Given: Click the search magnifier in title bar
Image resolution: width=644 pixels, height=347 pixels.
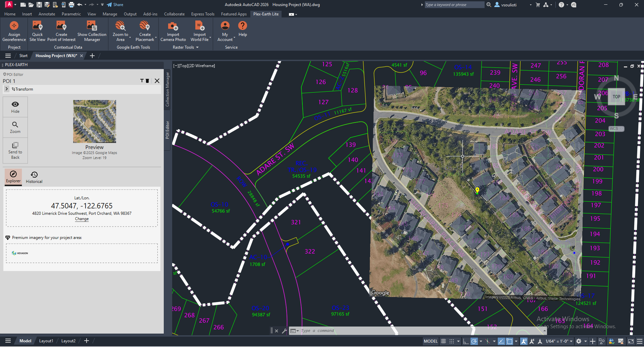Looking at the screenshot, I should tap(489, 5).
